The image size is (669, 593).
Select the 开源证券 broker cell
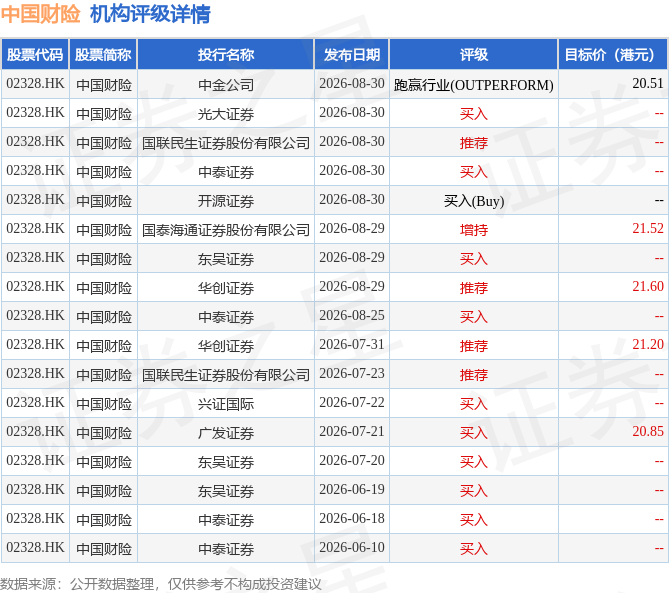(x=226, y=201)
